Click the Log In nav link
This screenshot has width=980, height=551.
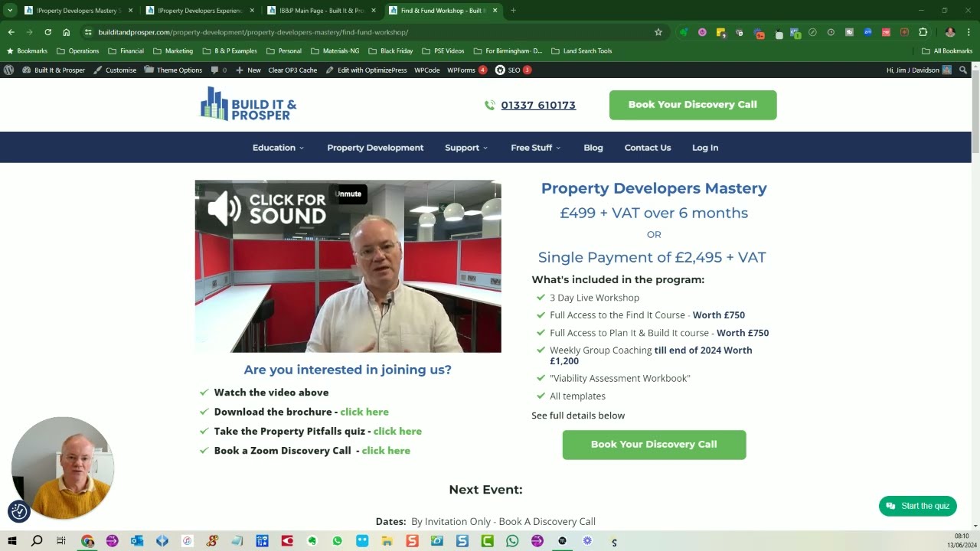click(705, 148)
